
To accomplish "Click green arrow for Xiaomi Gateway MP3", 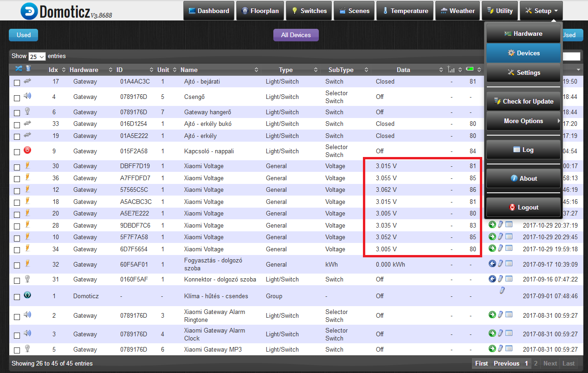I will pos(492,348).
